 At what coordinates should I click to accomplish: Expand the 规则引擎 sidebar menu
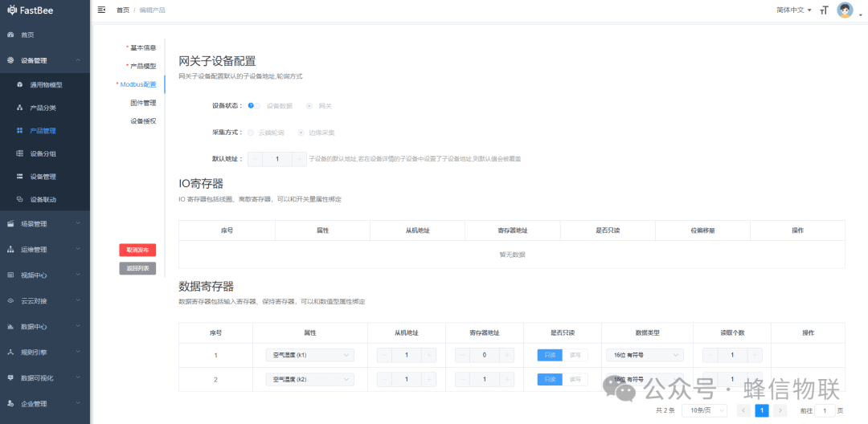pyautogui.click(x=45, y=353)
